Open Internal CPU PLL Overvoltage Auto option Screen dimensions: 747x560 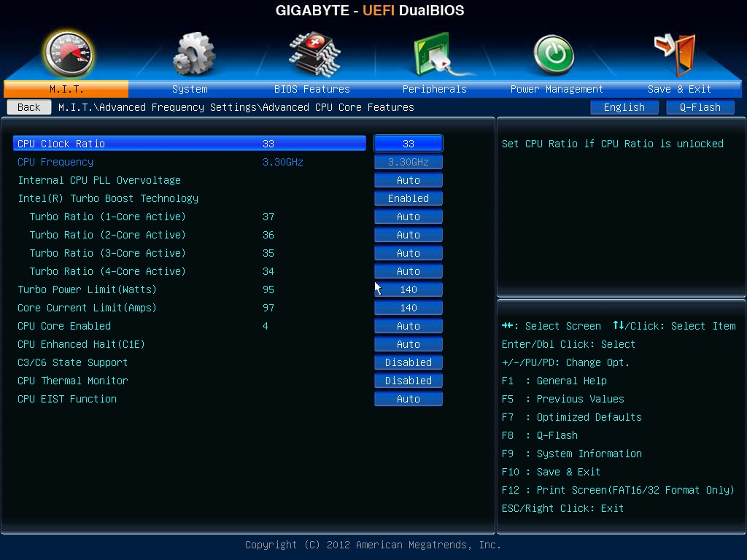click(x=409, y=180)
